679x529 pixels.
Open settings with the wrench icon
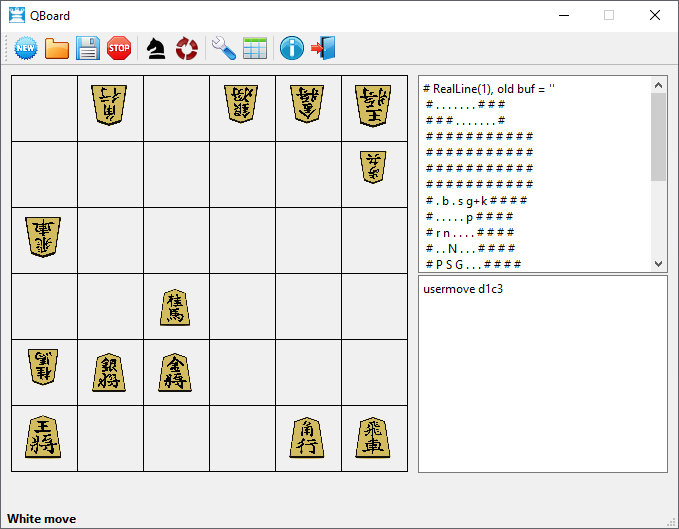coord(224,48)
